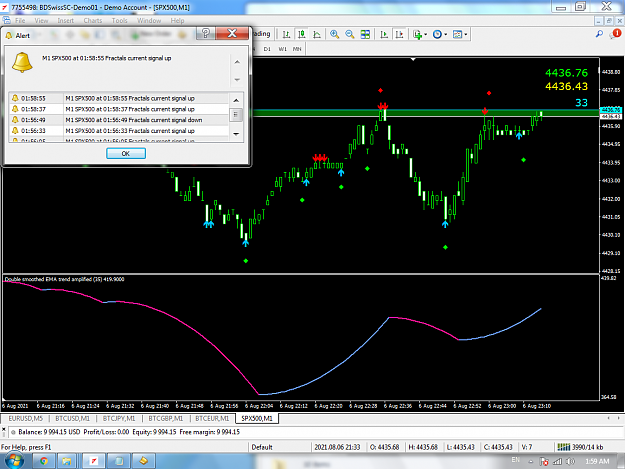Select the 01:58:55 alert row
Image resolution: width=625 pixels, height=469 pixels.
coord(119,98)
